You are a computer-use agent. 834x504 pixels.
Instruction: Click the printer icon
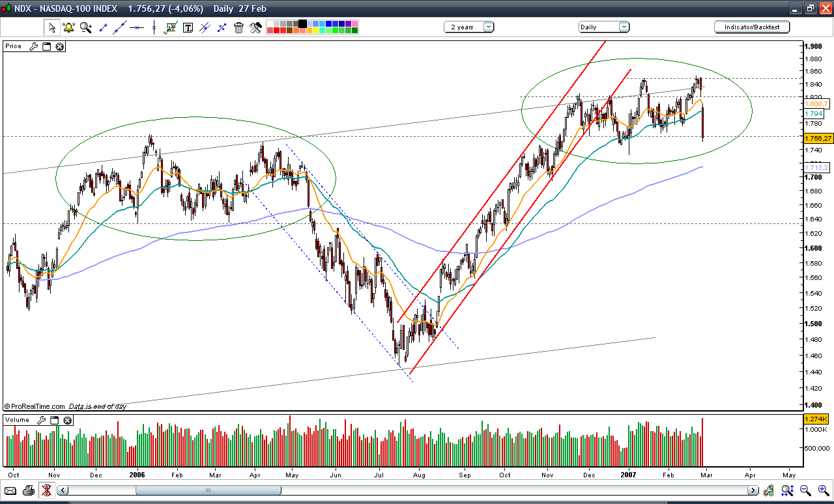[29, 490]
